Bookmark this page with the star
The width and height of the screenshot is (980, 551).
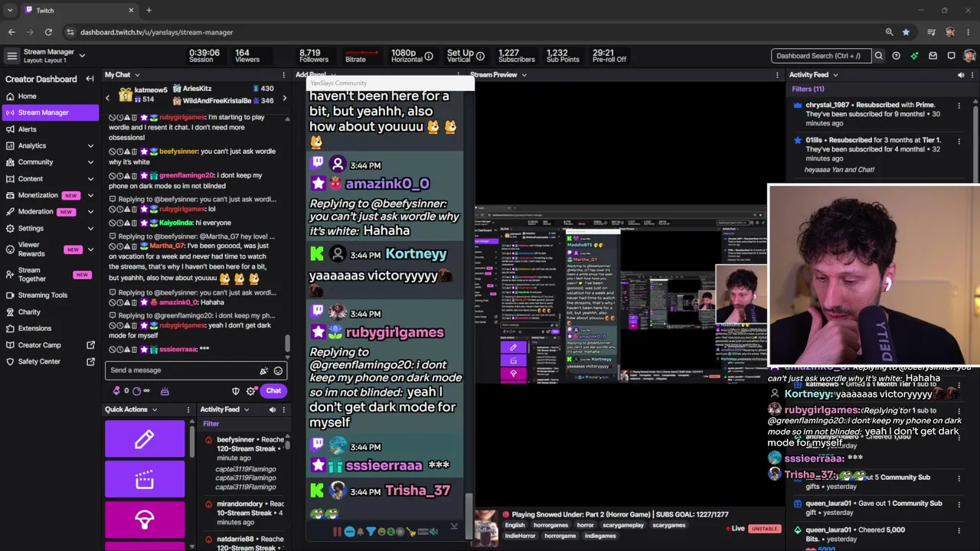coord(906,32)
